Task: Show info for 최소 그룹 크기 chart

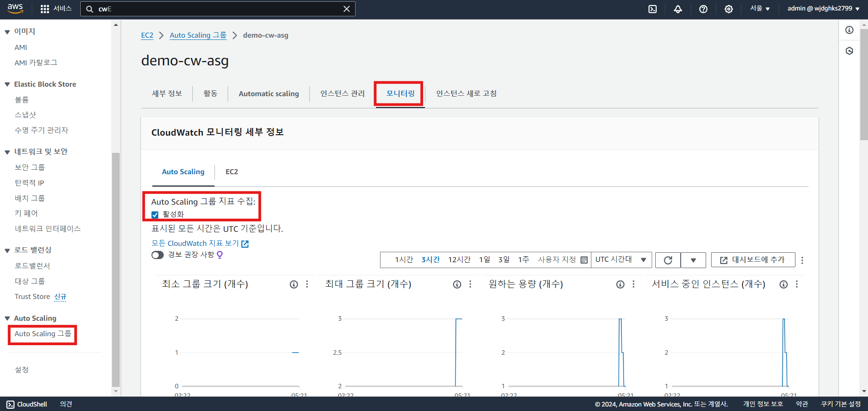Action: click(294, 284)
